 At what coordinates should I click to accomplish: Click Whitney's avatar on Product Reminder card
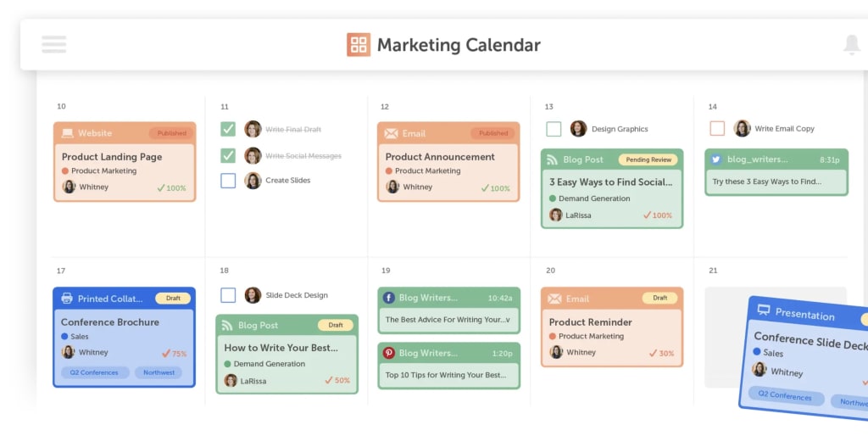[556, 352]
